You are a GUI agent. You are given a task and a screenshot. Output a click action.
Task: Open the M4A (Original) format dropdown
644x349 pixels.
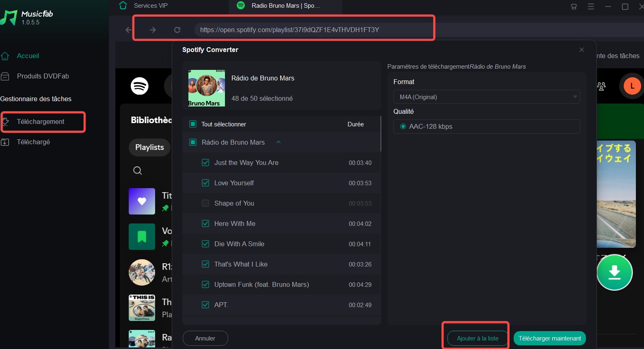(x=486, y=97)
